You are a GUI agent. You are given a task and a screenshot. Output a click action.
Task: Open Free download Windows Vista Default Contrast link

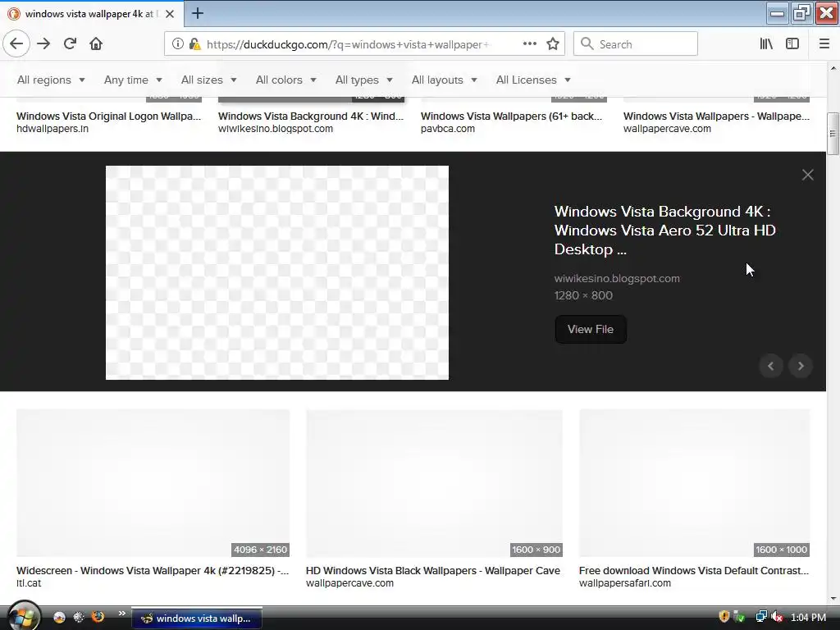(694, 571)
